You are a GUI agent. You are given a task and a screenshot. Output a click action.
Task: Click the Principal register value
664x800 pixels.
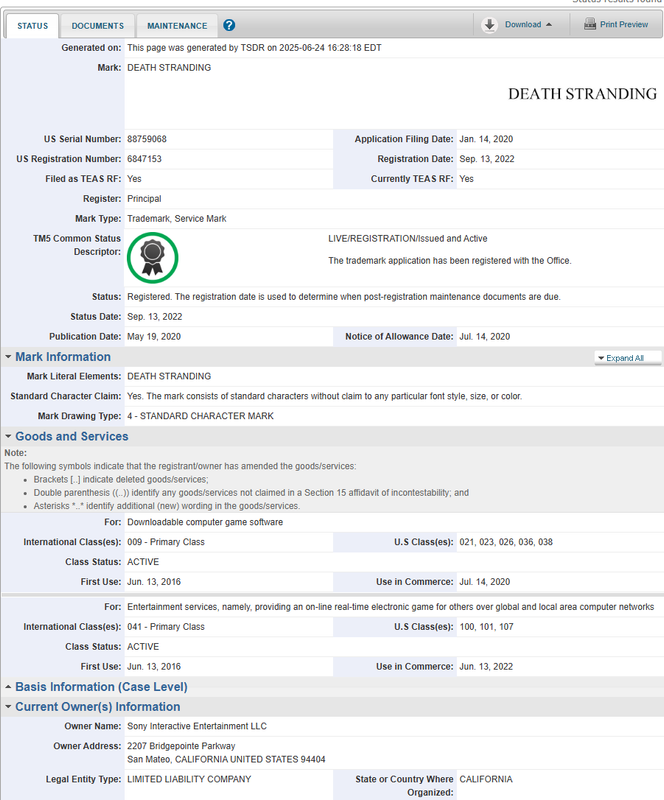tap(144, 198)
